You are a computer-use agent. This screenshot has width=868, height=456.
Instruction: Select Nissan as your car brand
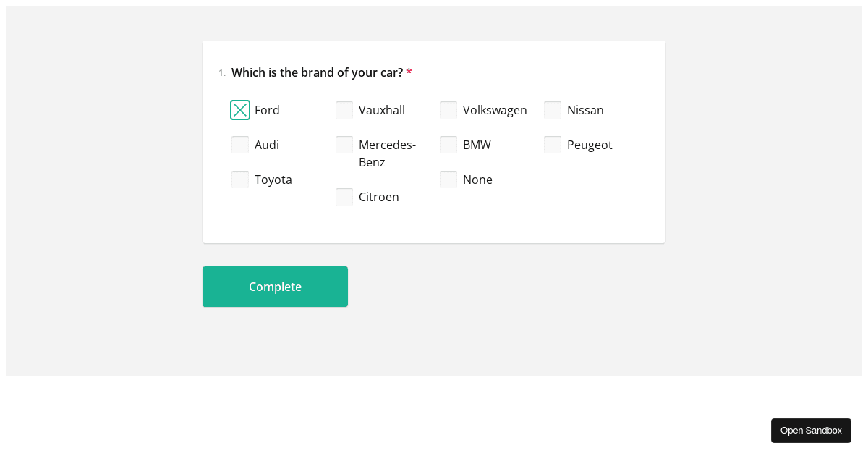(553, 110)
